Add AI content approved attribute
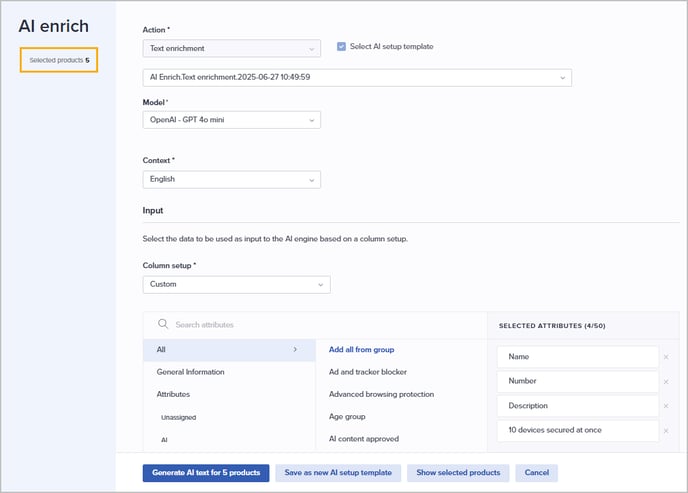 tap(364, 439)
